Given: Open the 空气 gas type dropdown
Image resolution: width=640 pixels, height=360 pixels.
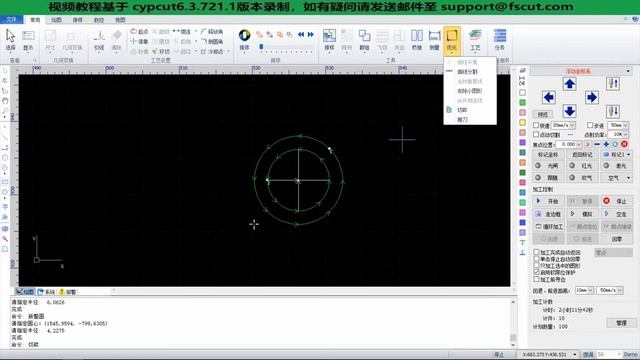Looking at the screenshot, I should tap(629, 178).
